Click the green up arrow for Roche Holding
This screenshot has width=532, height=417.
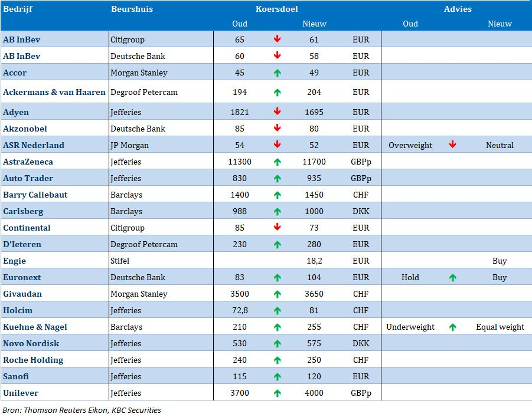point(277,360)
